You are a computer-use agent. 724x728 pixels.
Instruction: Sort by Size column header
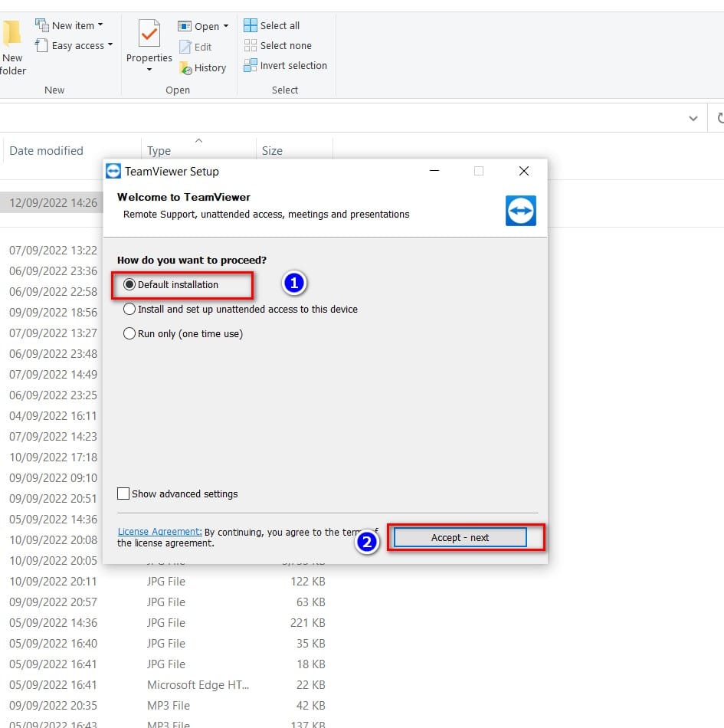point(272,151)
